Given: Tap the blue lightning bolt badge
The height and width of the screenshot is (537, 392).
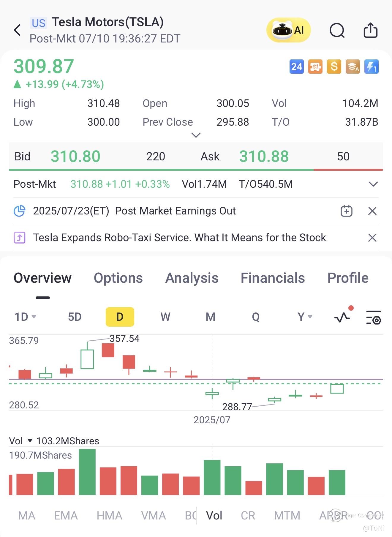Looking at the screenshot, I should (371, 67).
